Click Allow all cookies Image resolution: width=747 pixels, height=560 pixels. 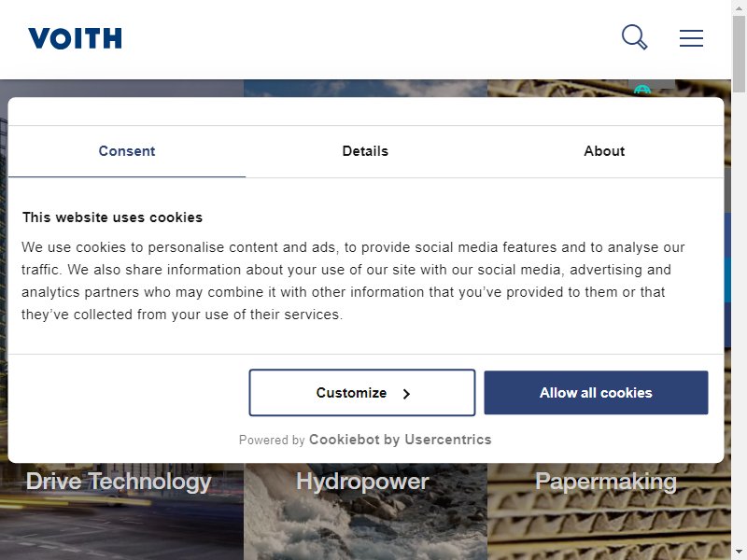pyautogui.click(x=596, y=393)
